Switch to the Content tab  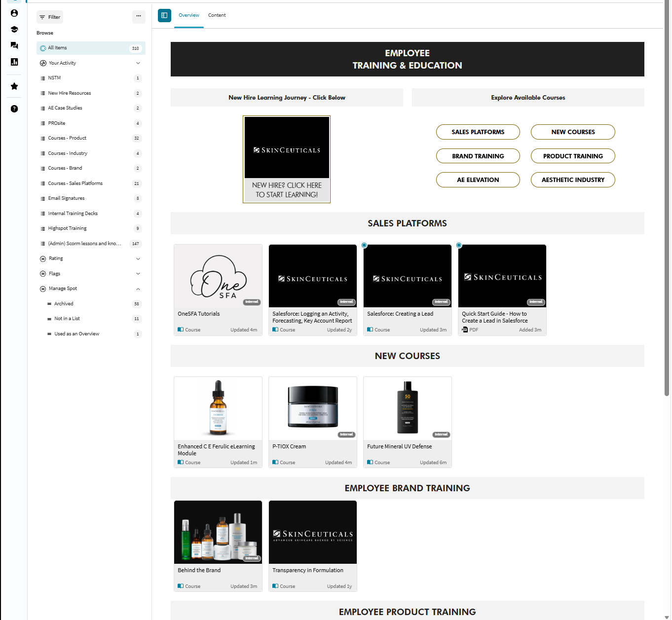pyautogui.click(x=217, y=15)
